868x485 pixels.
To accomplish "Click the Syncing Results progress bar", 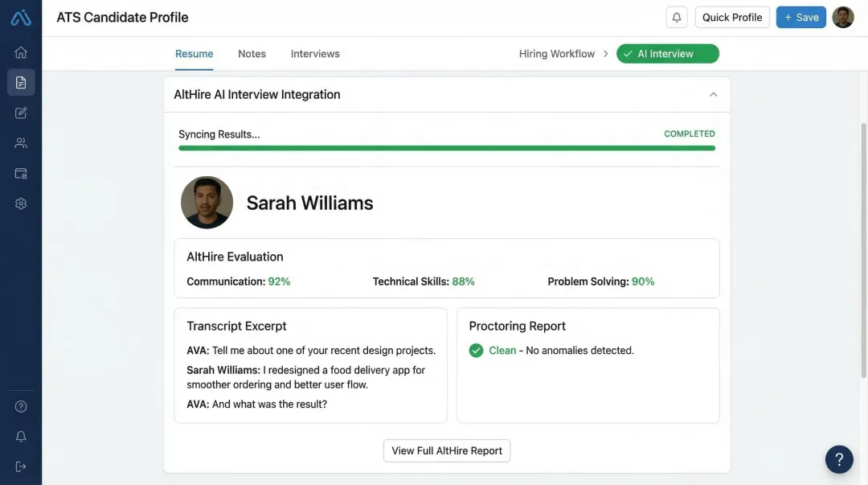I will pos(446,148).
